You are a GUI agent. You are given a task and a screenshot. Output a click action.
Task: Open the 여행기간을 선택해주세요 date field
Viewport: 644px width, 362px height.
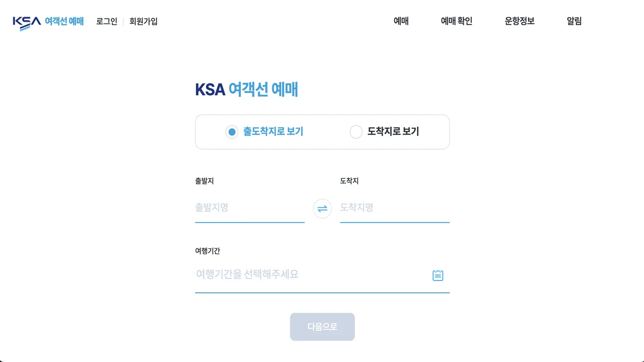[x=311, y=275]
